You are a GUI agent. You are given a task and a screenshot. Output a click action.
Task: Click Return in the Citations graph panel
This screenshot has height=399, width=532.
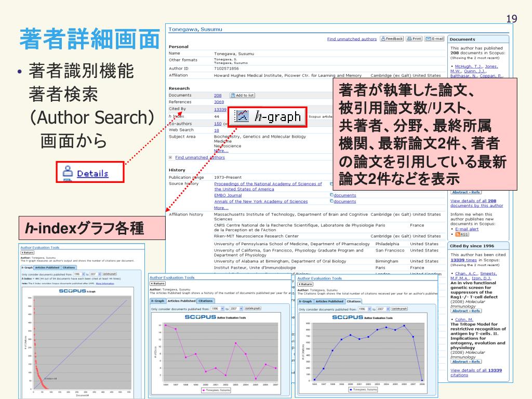tap(305, 284)
